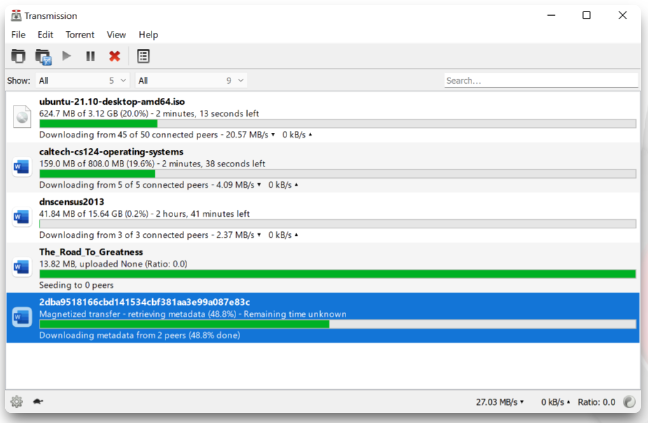648x423 pixels.
Task: Select the dnscensus2013 torrent title
Action: (x=71, y=202)
